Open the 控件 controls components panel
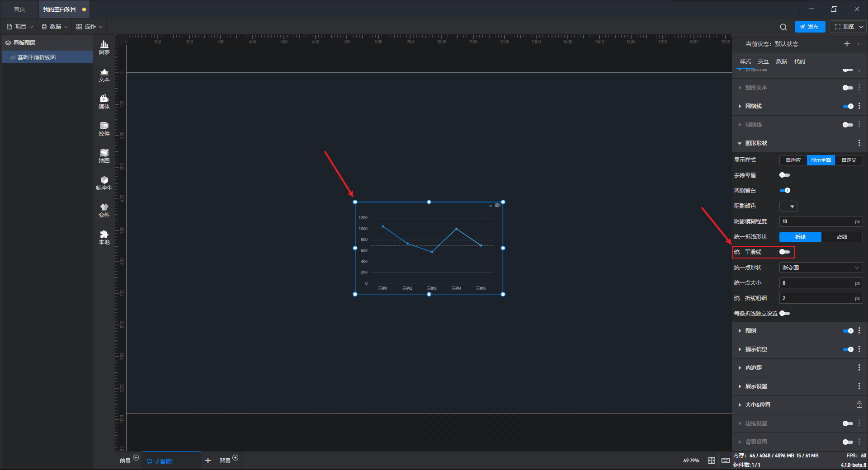868x470 pixels. [x=104, y=129]
